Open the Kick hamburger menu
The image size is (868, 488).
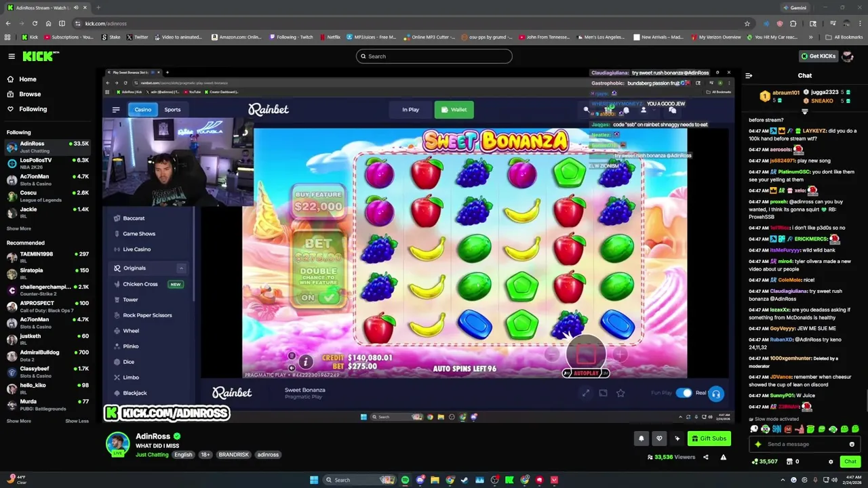12,56
